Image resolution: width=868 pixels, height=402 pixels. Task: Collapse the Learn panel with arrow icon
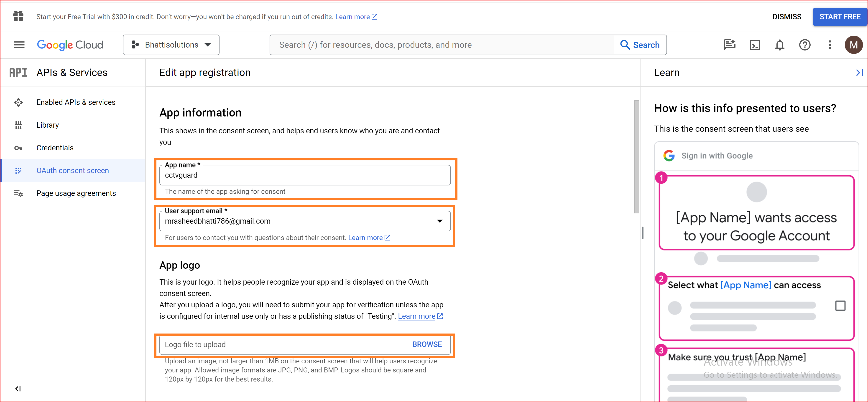859,72
